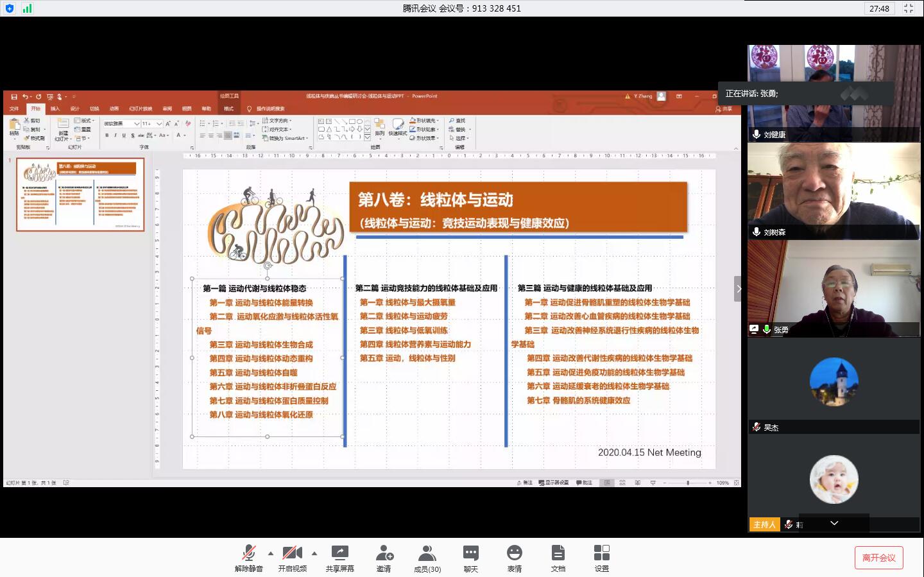Image resolution: width=924 pixels, height=577 pixels.
Task: Click the 共享屏幕 share screen icon
Action: [339, 557]
